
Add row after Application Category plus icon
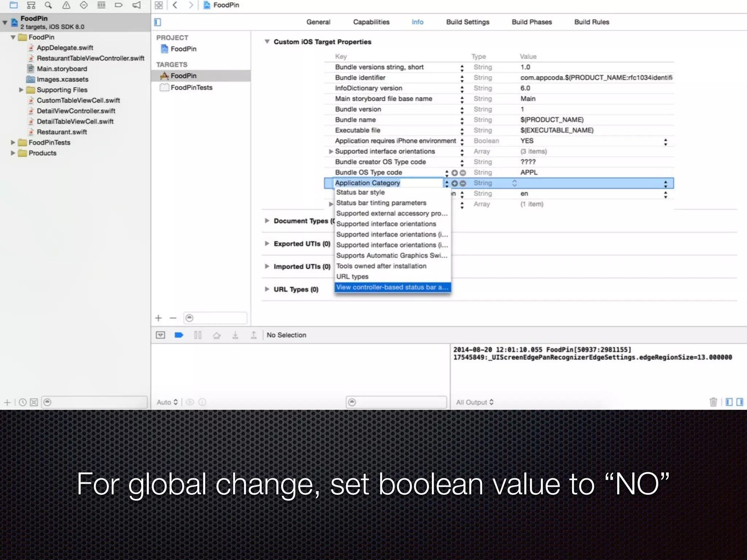(x=454, y=183)
